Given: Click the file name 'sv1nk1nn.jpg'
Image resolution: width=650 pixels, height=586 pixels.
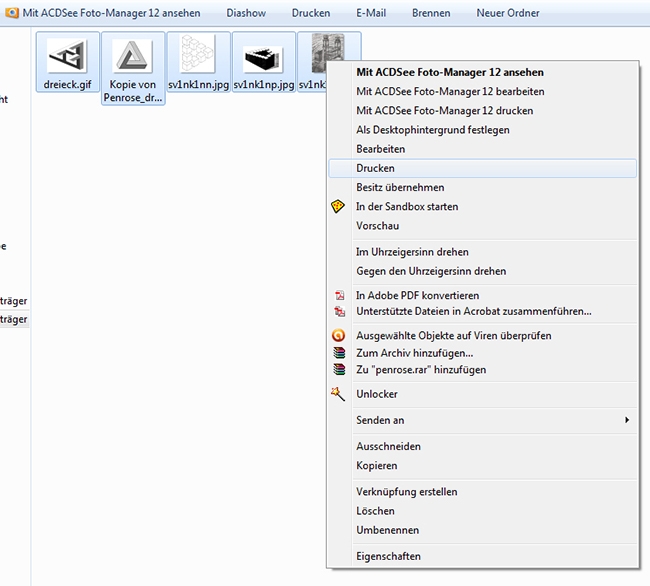Looking at the screenshot, I should point(198,85).
